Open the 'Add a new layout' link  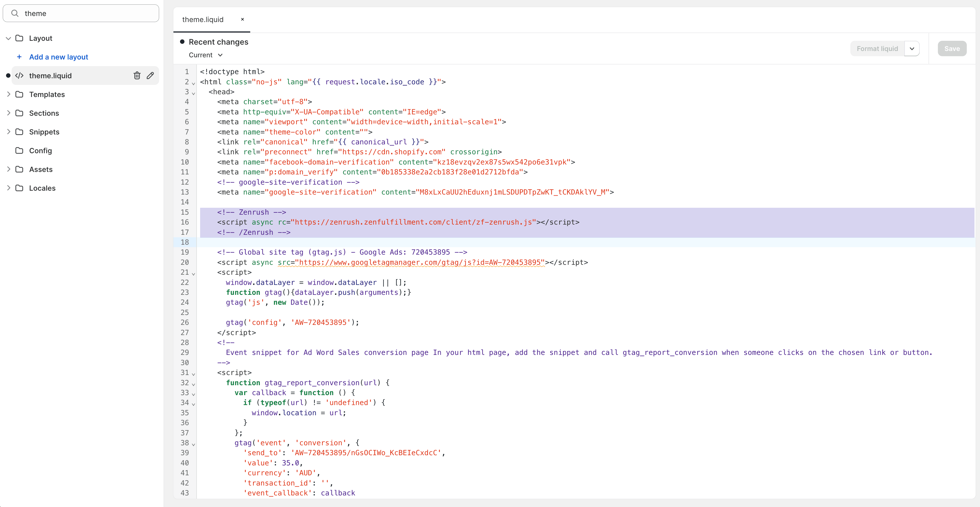pos(59,57)
